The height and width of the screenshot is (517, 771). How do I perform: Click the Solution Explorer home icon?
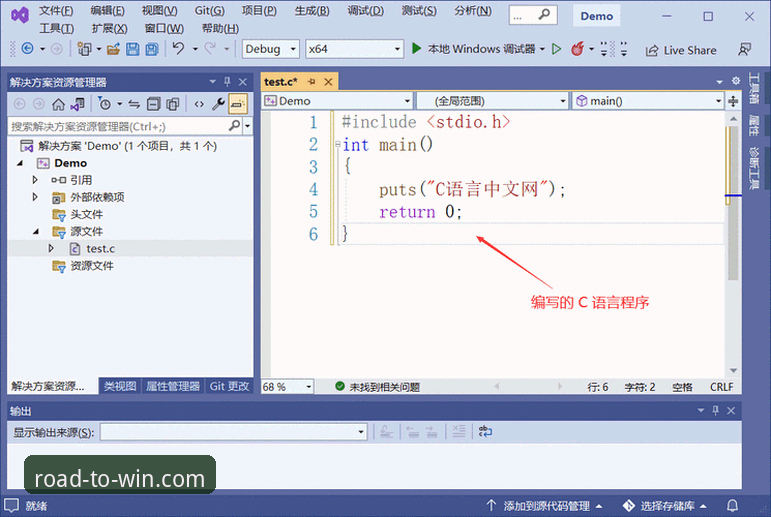pyautogui.click(x=59, y=104)
